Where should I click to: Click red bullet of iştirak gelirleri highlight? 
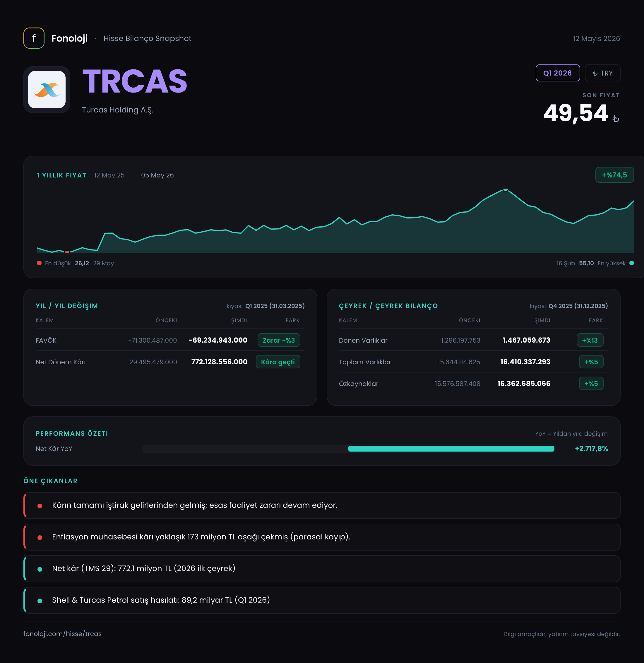point(40,506)
